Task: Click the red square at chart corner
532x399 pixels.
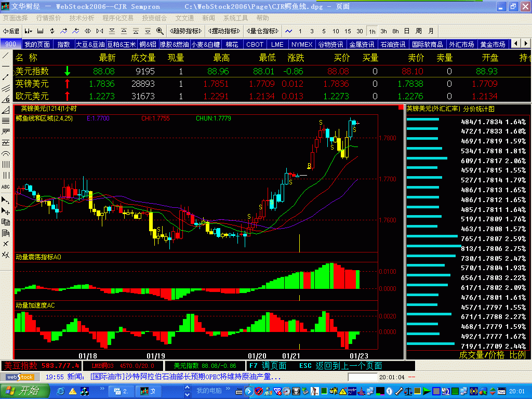Action: tap(401, 108)
